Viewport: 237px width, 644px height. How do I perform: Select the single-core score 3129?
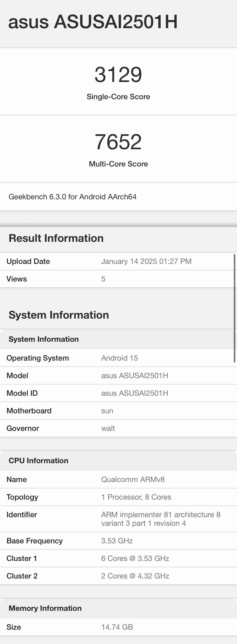[118, 74]
